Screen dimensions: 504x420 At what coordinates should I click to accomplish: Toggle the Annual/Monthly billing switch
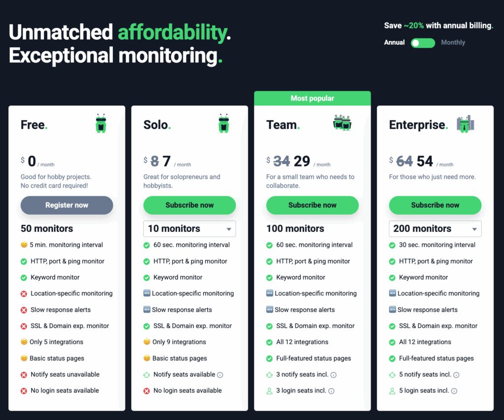click(423, 43)
